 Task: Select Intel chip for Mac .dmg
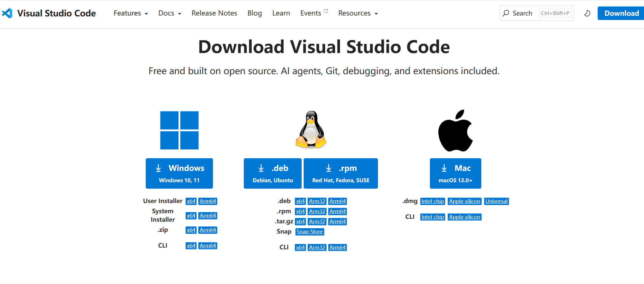tap(433, 201)
